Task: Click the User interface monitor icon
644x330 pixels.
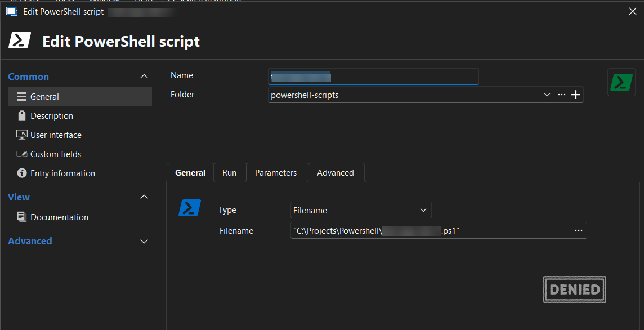Action: [x=22, y=135]
